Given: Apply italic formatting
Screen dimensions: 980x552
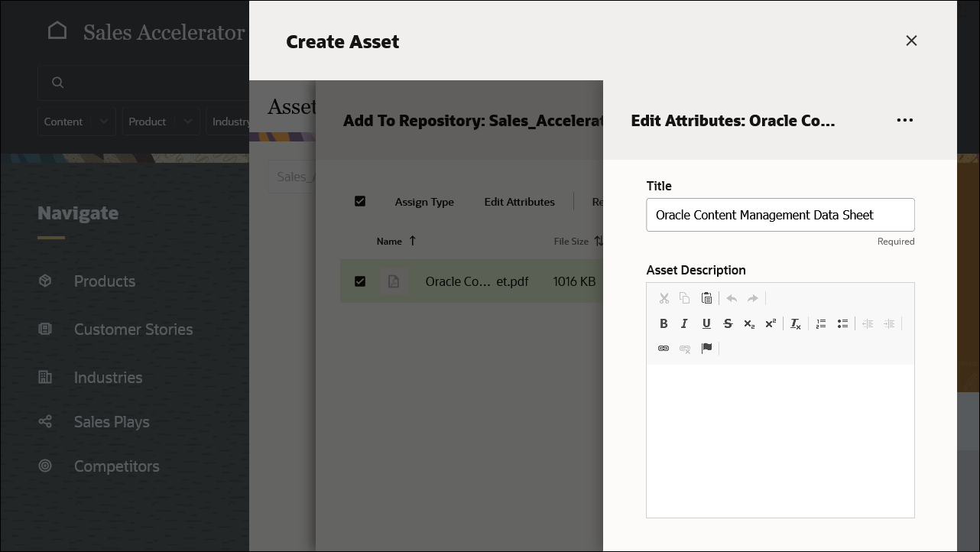Looking at the screenshot, I should (x=685, y=323).
